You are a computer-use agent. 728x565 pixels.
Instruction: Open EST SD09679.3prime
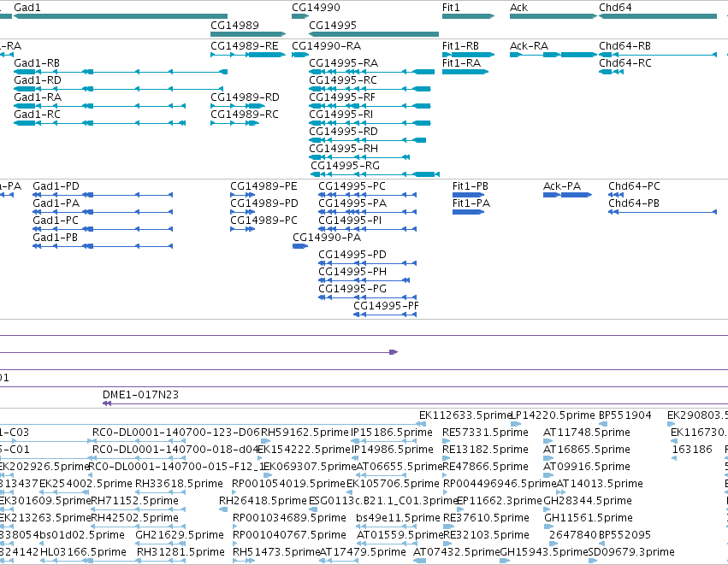[631, 552]
